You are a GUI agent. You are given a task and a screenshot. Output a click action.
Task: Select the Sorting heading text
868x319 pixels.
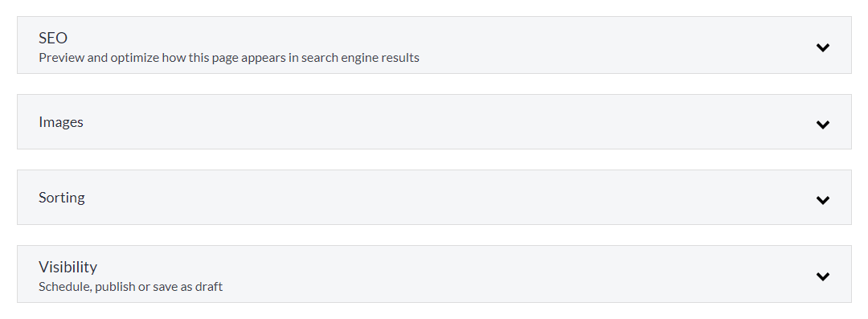coord(61,198)
